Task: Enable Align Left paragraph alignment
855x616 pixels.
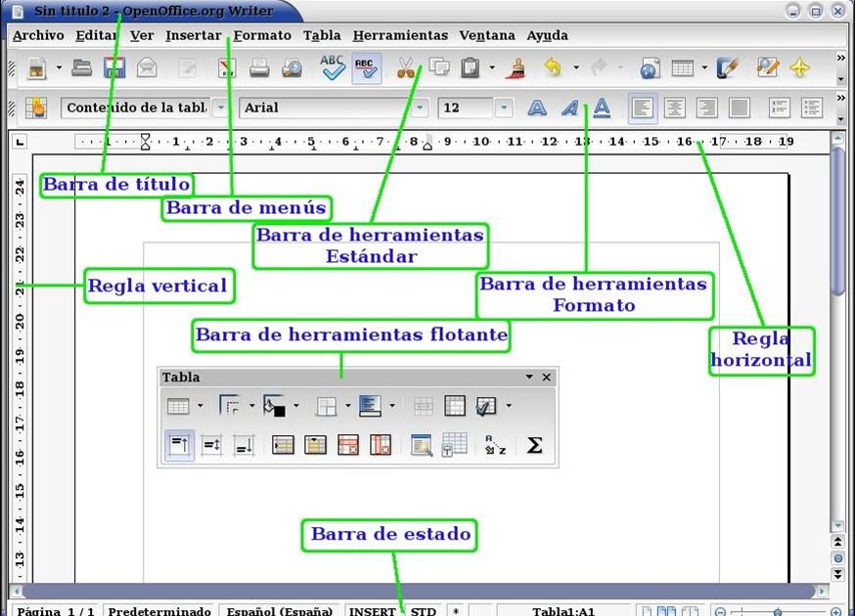Action: coord(643,108)
